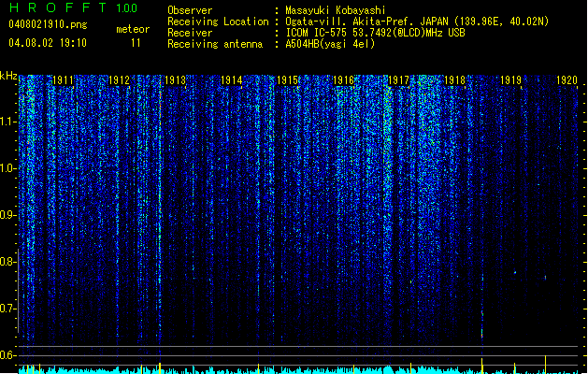
Task: Click the 1920 time marker
Action: tap(566, 80)
